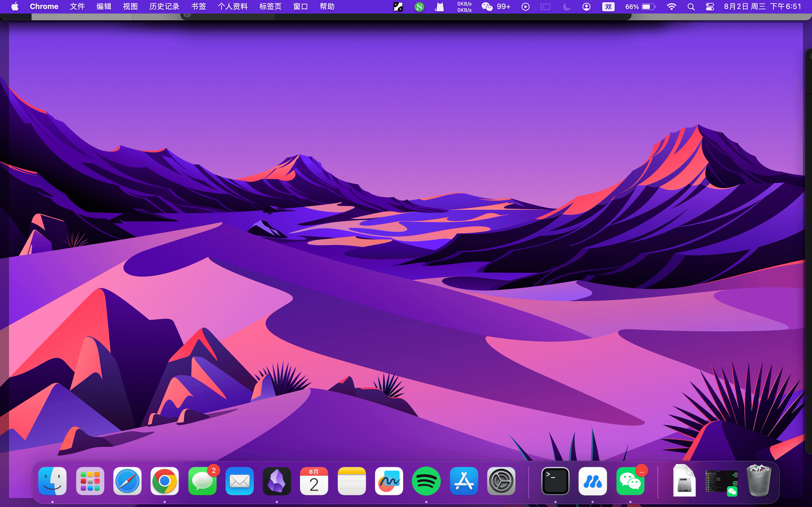Open the Obsidian app in dock
Image resolution: width=812 pixels, height=507 pixels.
tap(277, 481)
